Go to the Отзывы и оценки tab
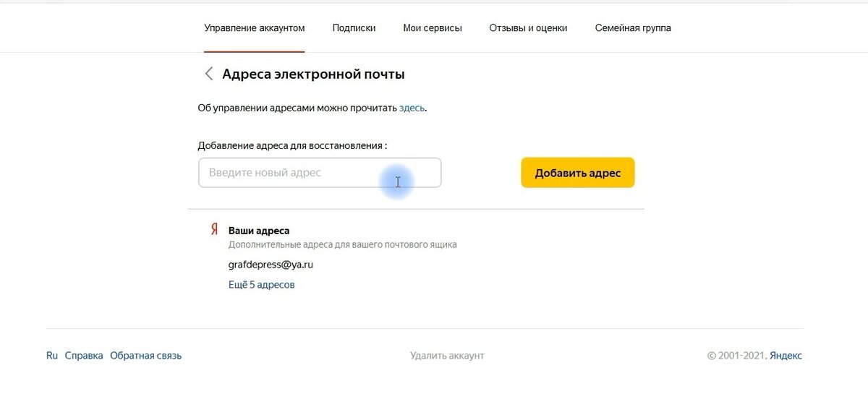Viewport: 868px width, 394px height. pyautogui.click(x=528, y=28)
